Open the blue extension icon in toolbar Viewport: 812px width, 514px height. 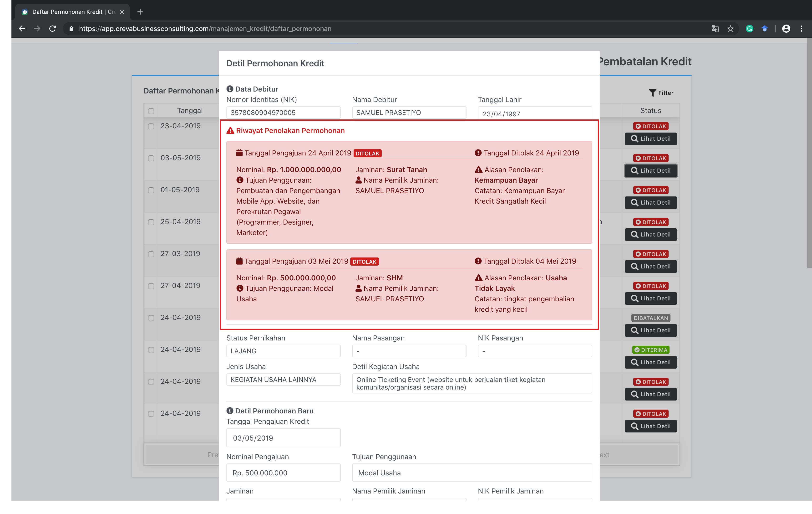coord(765,29)
